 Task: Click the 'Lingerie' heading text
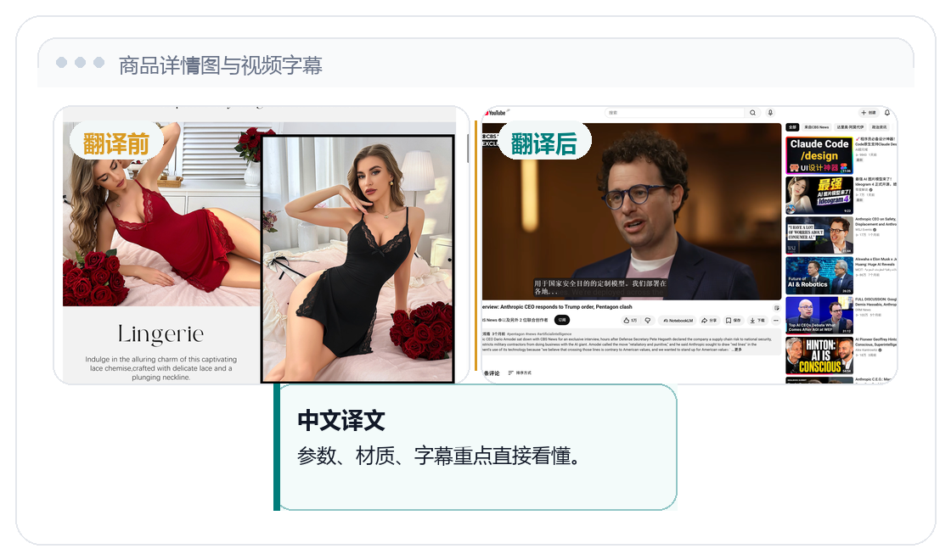pyautogui.click(x=160, y=334)
